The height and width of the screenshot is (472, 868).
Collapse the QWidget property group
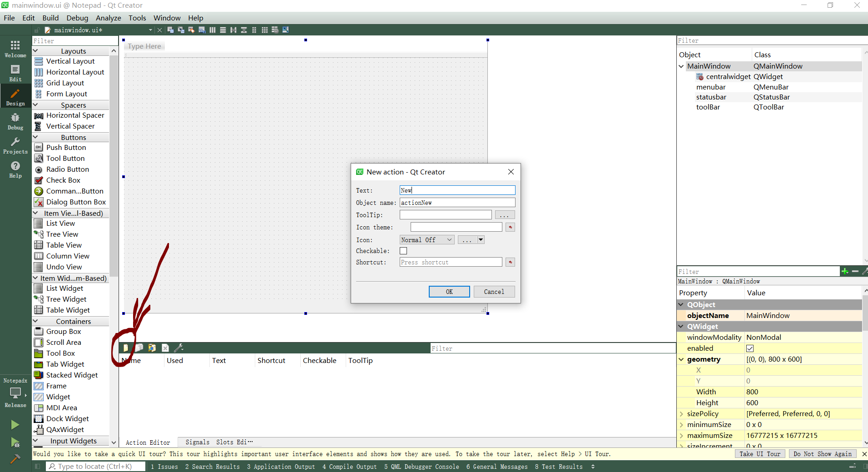pos(681,327)
